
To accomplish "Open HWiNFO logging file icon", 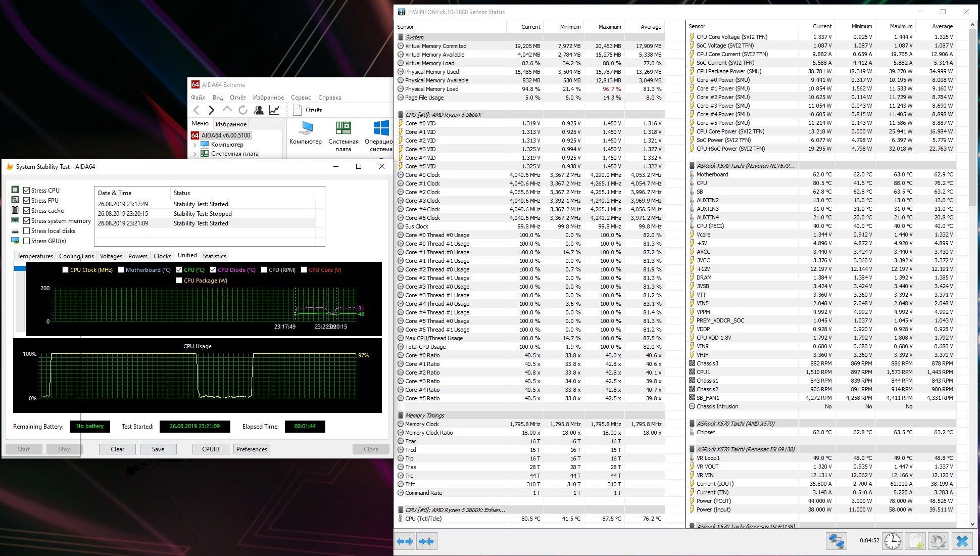I will click(x=916, y=541).
